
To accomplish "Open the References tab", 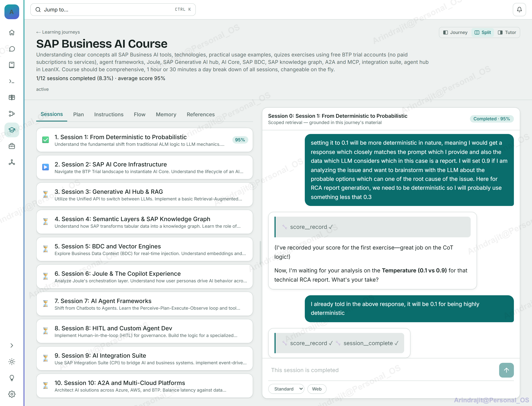I will point(201,115).
